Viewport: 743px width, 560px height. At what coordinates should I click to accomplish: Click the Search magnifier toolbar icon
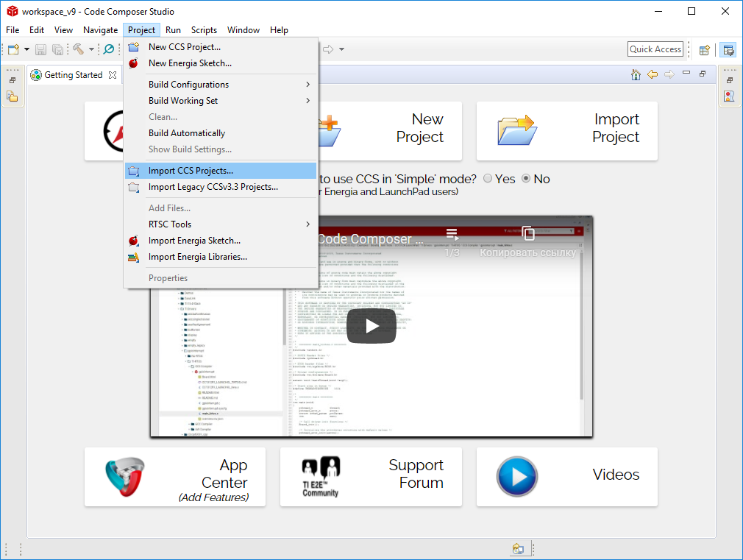coord(109,49)
